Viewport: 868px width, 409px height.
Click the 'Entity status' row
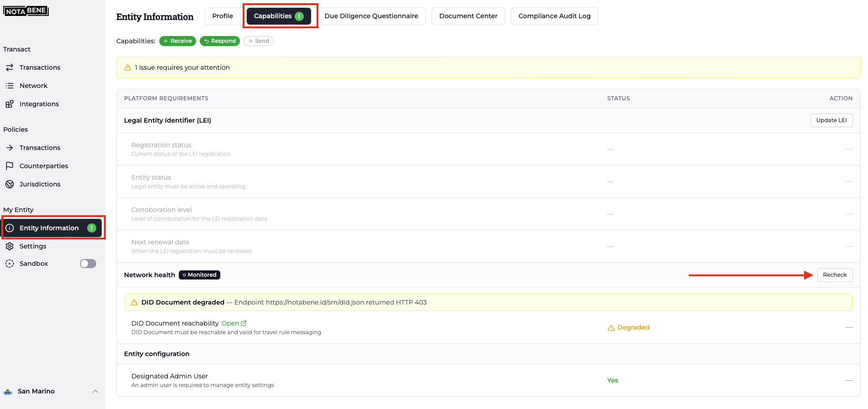[x=488, y=181]
